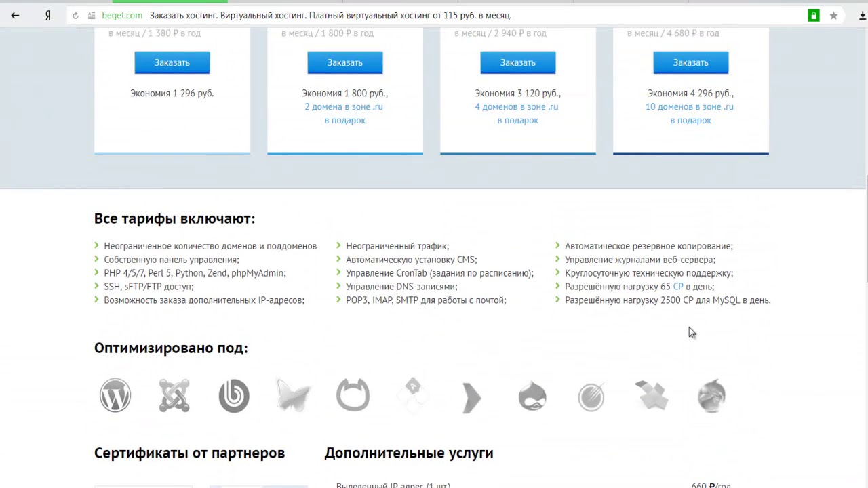Viewport: 868px width, 488px height.
Task: Click 'Круглосуточную техническую поддержку;'
Action: pos(649,273)
